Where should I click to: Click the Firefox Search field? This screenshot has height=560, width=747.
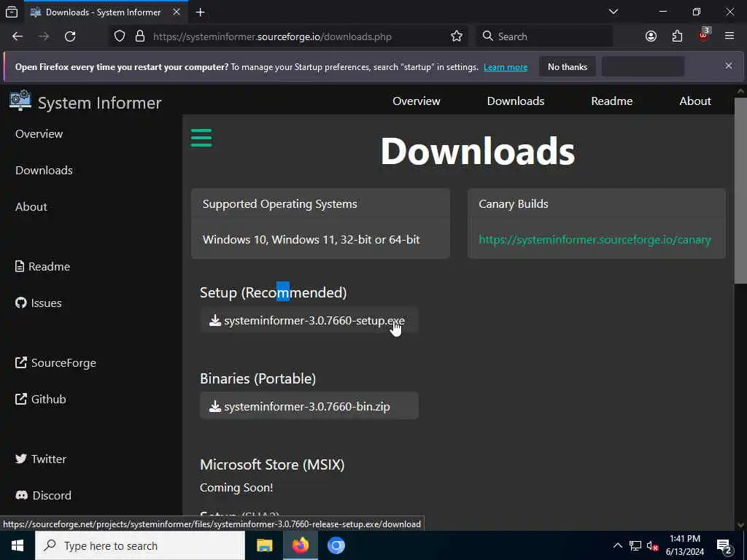(x=544, y=36)
